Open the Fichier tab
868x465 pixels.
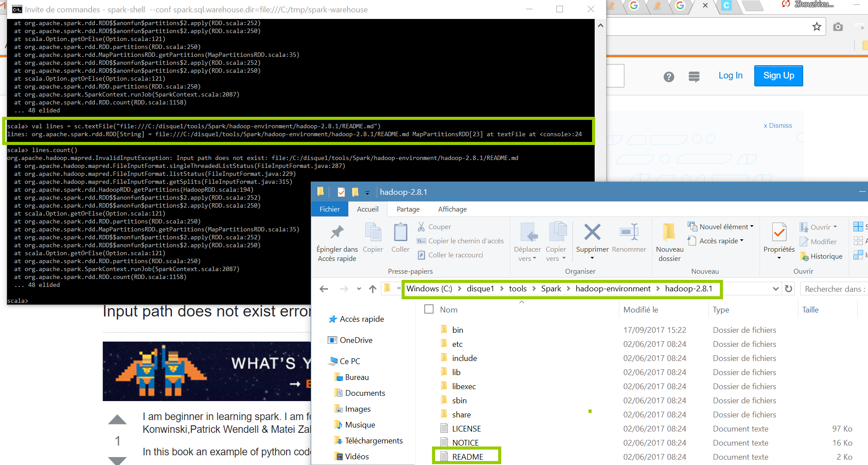(330, 209)
